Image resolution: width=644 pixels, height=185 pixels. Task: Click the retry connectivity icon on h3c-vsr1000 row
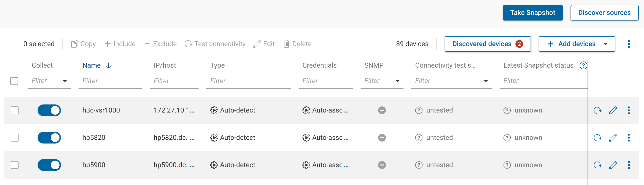tap(598, 110)
